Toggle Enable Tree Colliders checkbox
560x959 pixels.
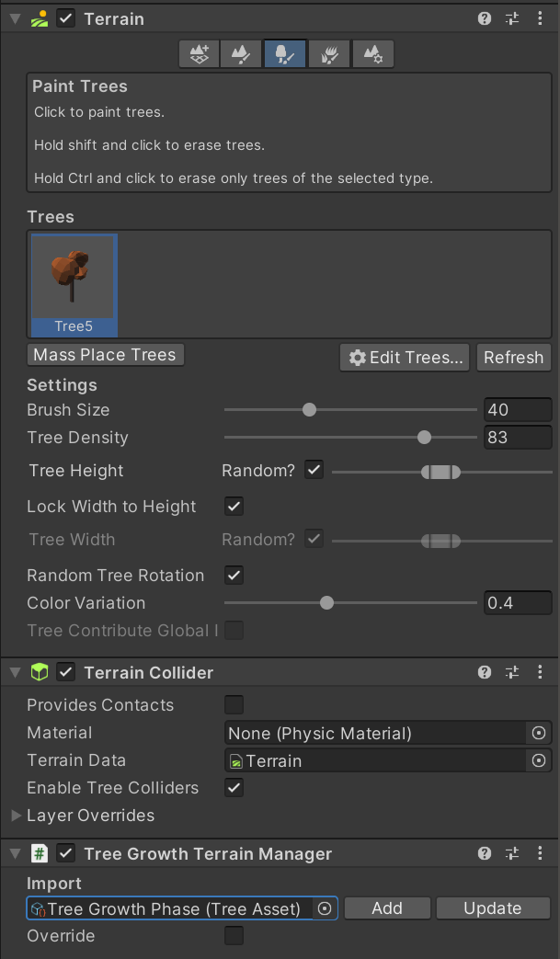click(x=234, y=788)
